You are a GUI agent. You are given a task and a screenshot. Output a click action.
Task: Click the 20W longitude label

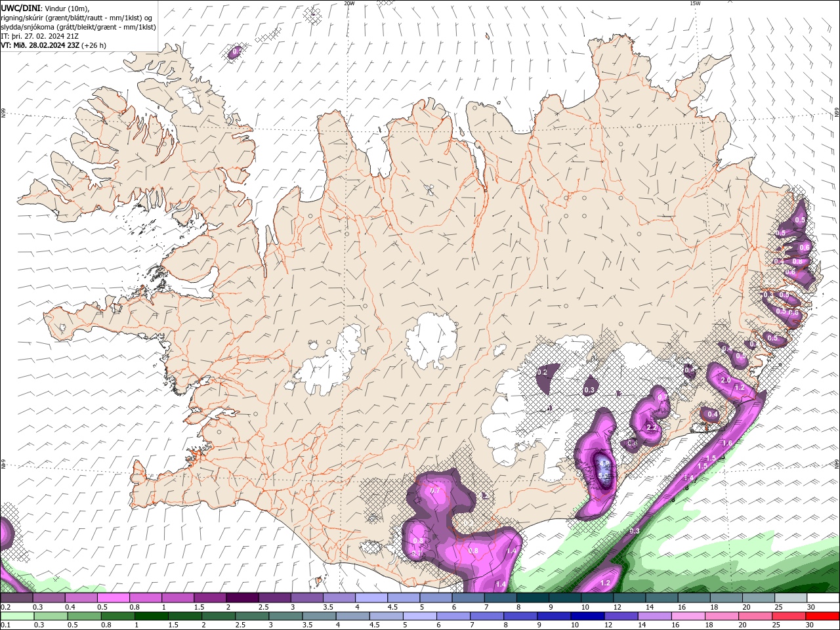tap(349, 3)
